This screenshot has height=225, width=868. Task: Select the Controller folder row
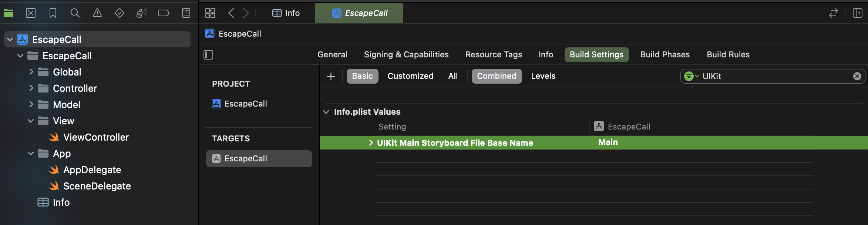tap(97, 88)
